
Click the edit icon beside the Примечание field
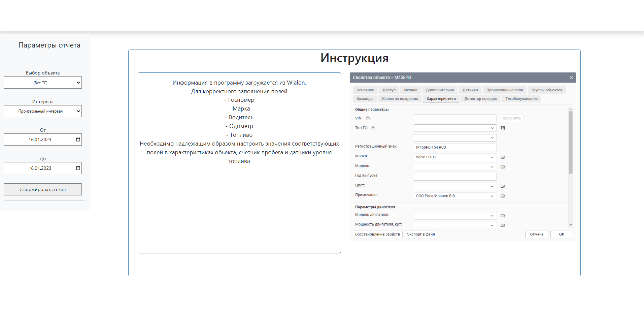[x=503, y=196]
